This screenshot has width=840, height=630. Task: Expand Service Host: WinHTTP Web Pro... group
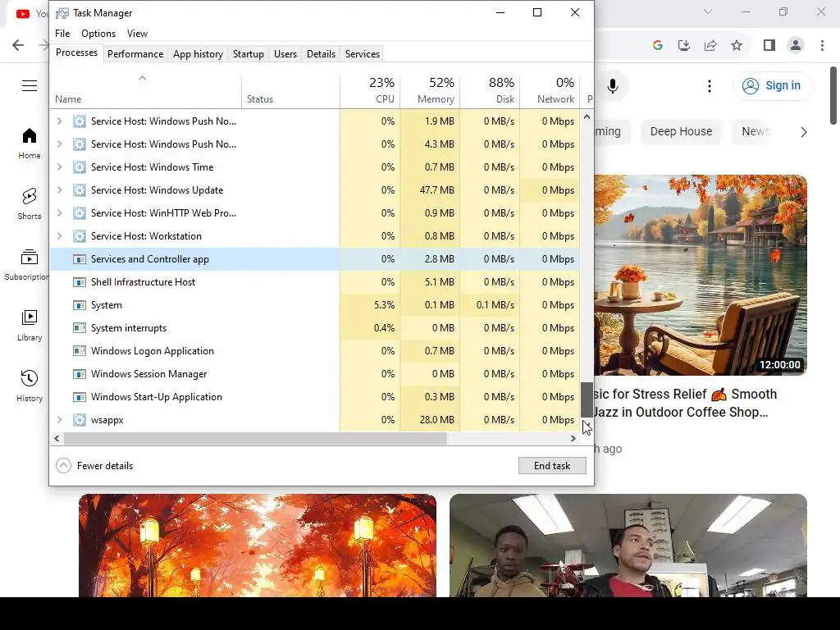click(59, 213)
